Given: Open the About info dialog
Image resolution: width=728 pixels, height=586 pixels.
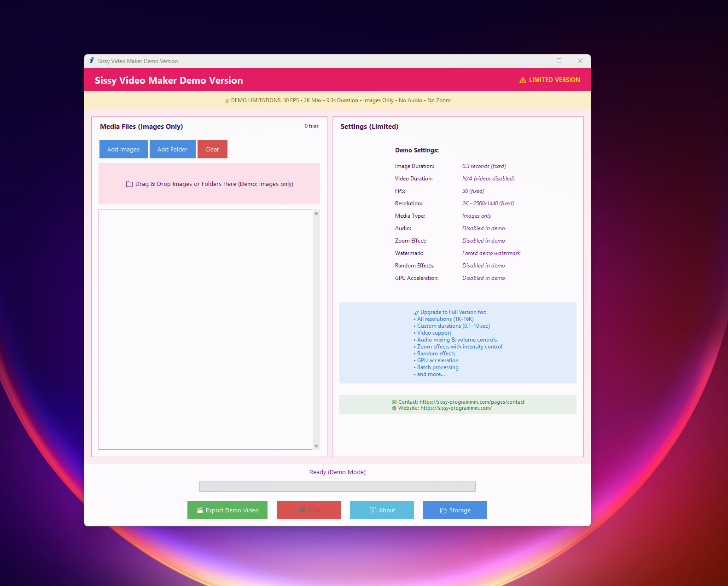Looking at the screenshot, I should (x=382, y=510).
